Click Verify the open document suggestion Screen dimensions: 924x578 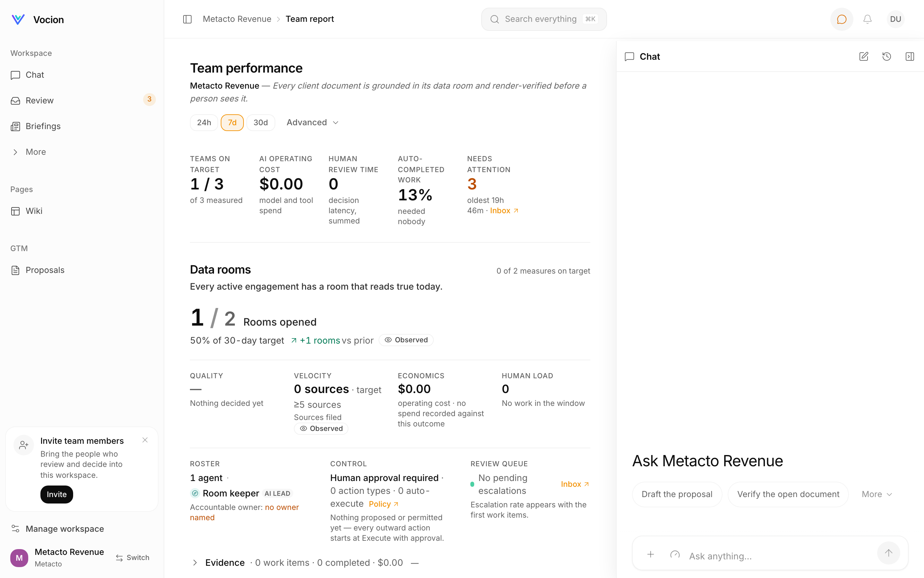[x=788, y=494]
